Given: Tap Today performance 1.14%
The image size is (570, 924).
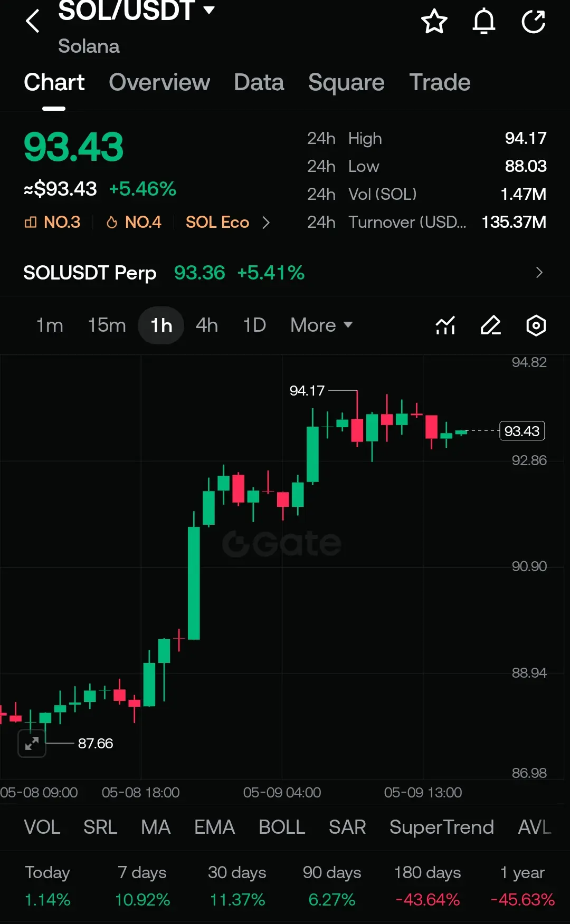Looking at the screenshot, I should click(47, 900).
